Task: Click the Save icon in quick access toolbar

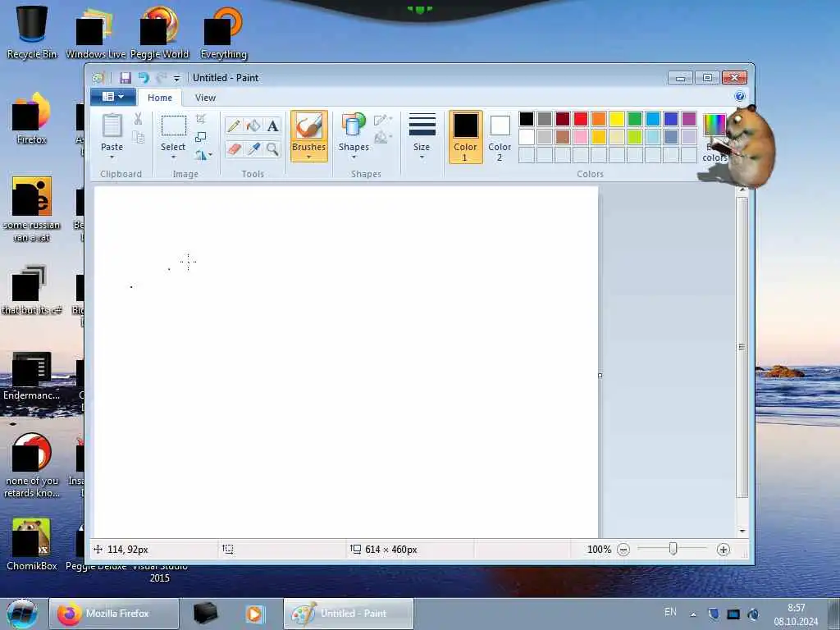Action: tap(126, 78)
